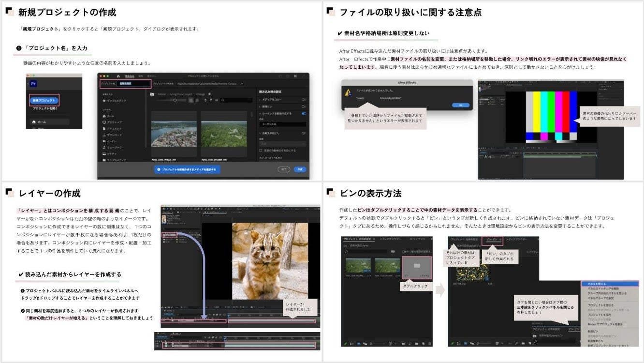The width and height of the screenshot is (644, 363).
Task: Open ホーム in the import dialog sidebar
Action: (x=109, y=116)
